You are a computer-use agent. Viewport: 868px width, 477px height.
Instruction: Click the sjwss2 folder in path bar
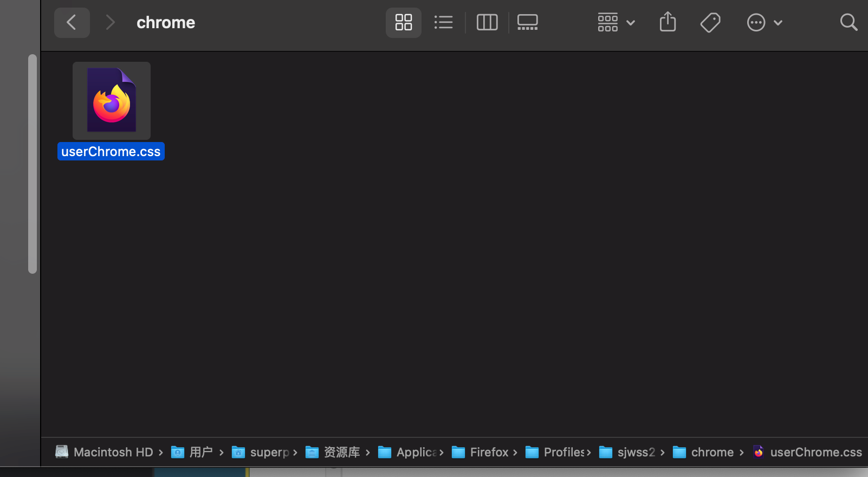627,452
